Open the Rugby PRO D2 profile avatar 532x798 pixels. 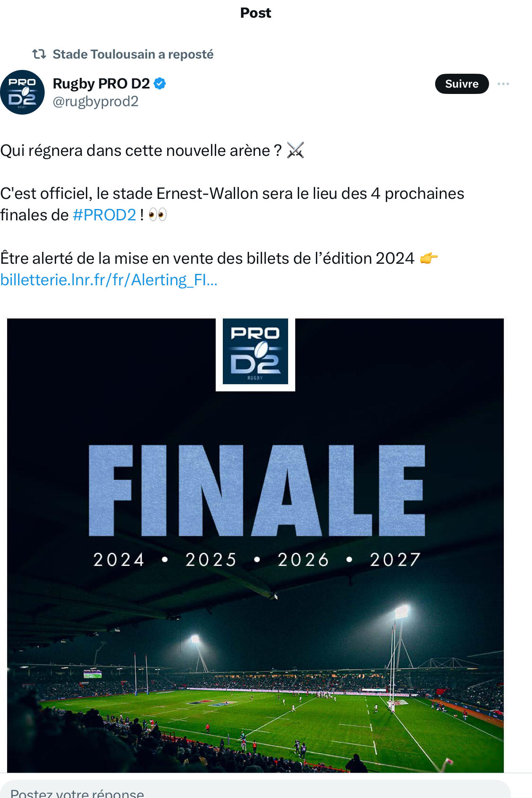[22, 92]
